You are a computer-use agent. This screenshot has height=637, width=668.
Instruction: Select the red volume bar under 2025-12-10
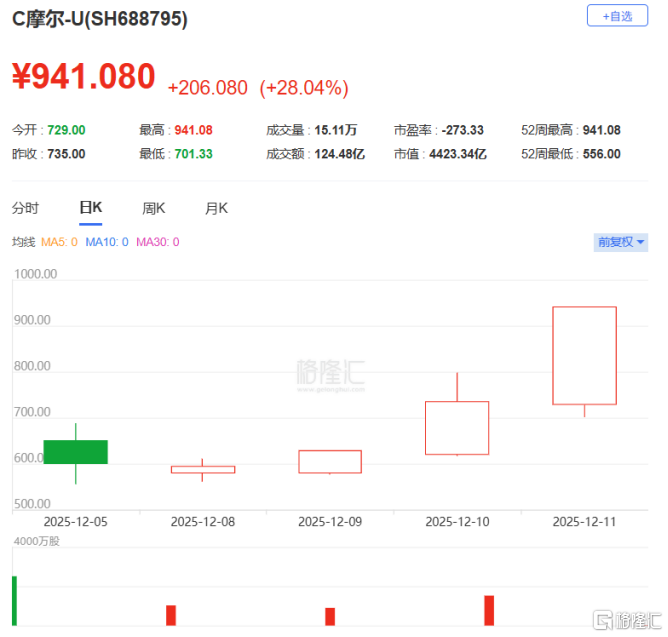pyautogui.click(x=489, y=610)
